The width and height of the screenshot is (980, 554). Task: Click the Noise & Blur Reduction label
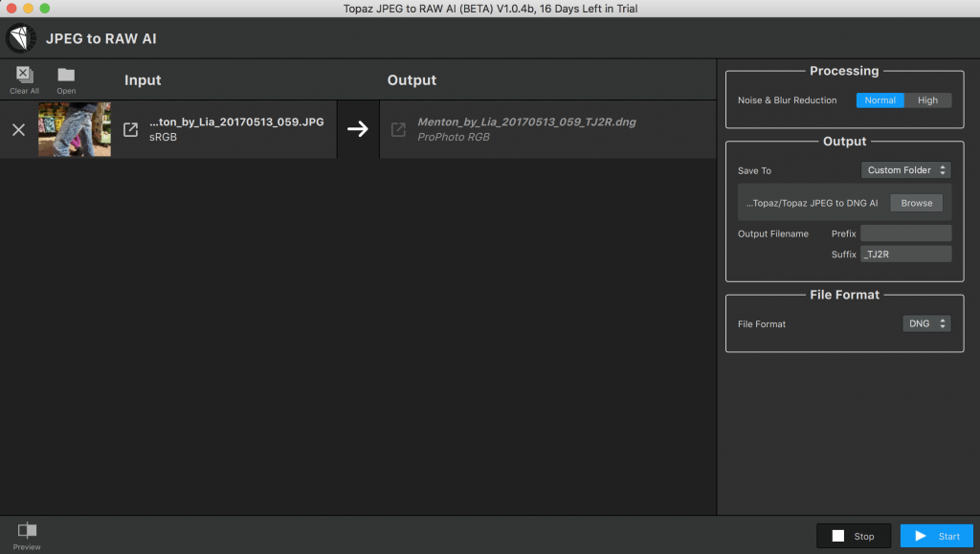787,100
